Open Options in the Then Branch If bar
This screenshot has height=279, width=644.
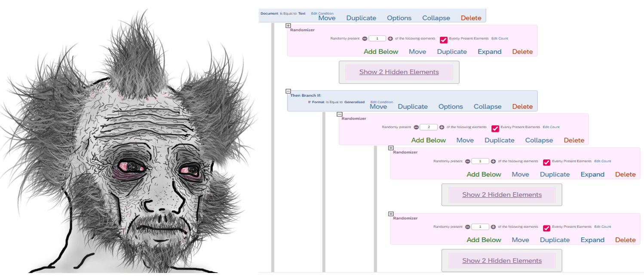pos(451,106)
